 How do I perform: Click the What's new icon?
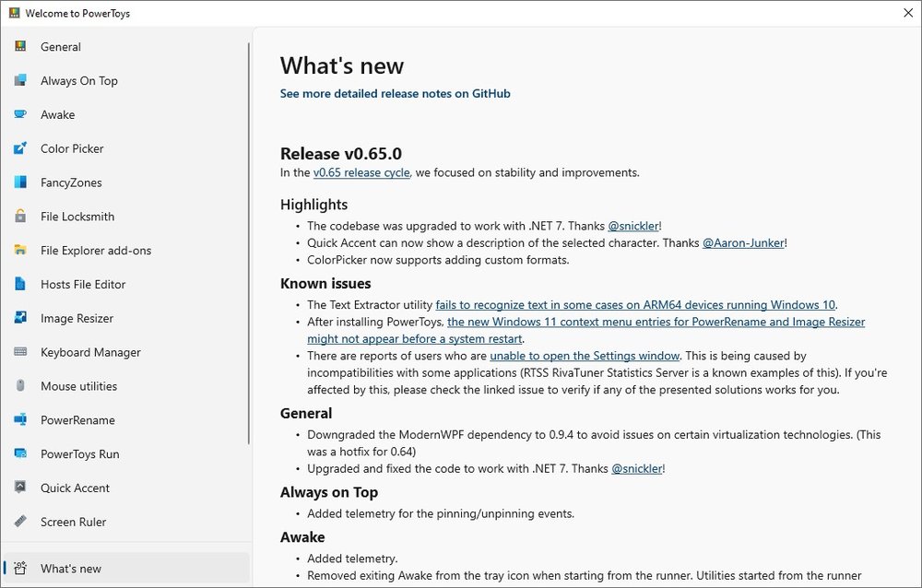20,568
